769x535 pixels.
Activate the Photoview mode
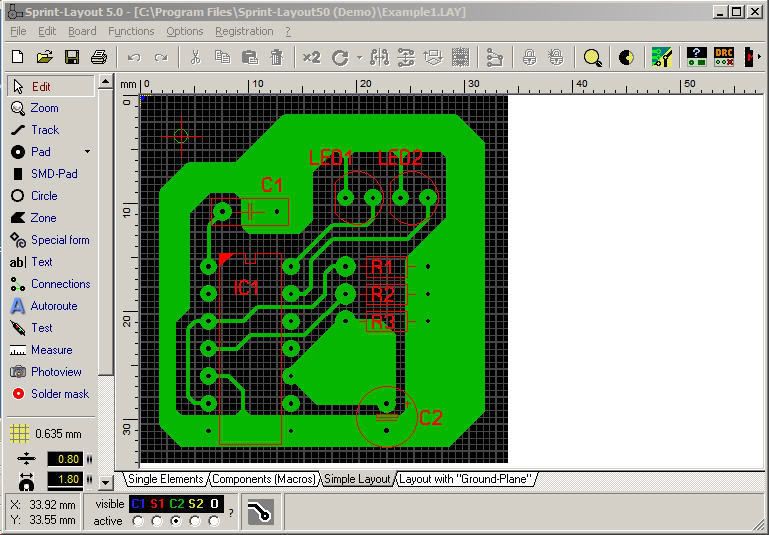point(56,372)
